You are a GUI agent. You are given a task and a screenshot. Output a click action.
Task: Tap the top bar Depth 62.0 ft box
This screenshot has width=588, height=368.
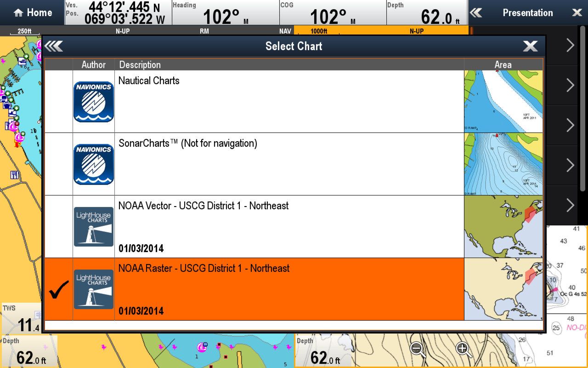427,12
